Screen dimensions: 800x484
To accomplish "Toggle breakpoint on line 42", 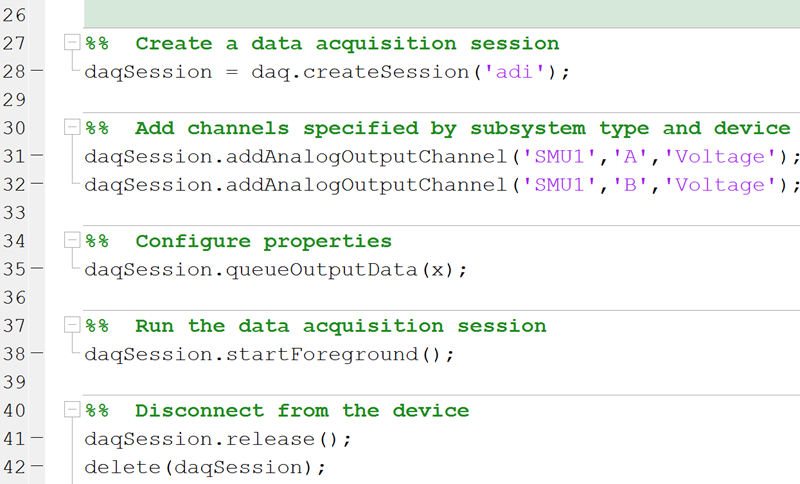I will (38, 467).
